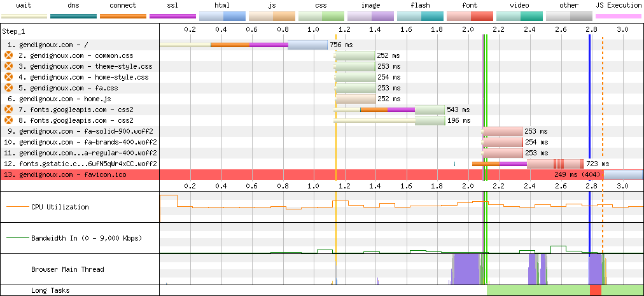Click blocking icon on request 8 css2

point(8,120)
